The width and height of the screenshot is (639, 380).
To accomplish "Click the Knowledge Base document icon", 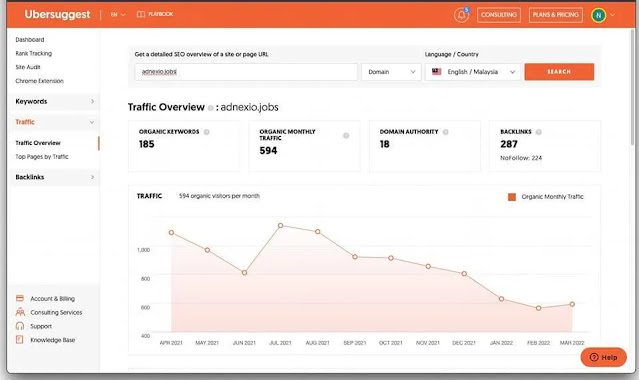I will 19,339.
